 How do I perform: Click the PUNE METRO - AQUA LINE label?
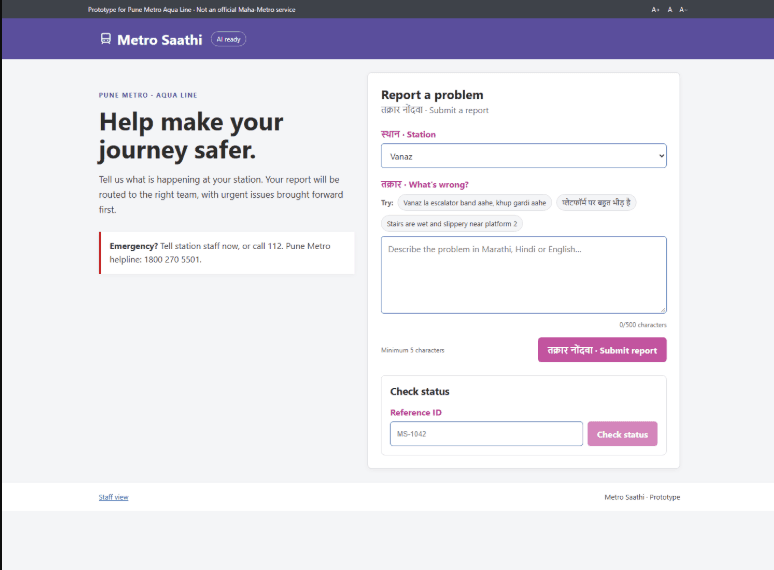click(148, 95)
